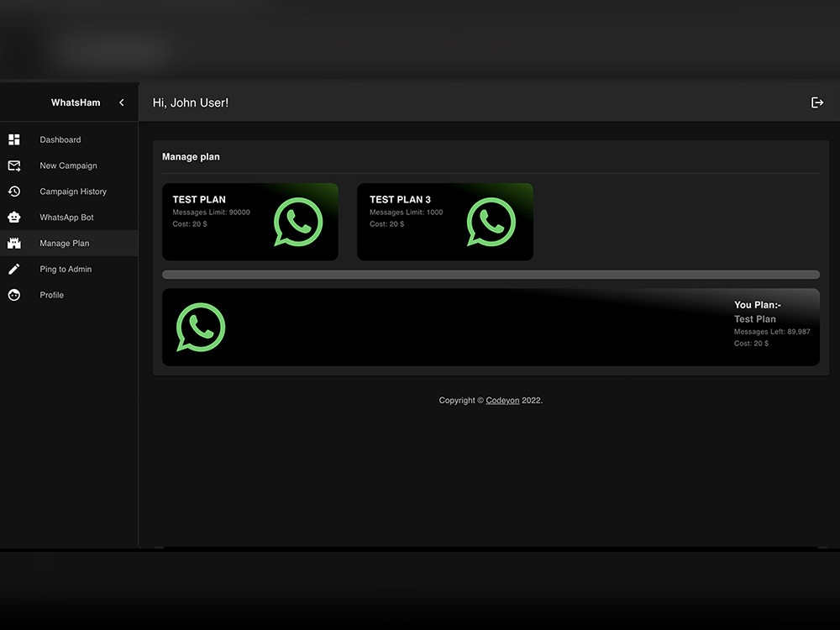Open Profile using the sidebar icon
This screenshot has height=630, width=840.
tap(13, 295)
